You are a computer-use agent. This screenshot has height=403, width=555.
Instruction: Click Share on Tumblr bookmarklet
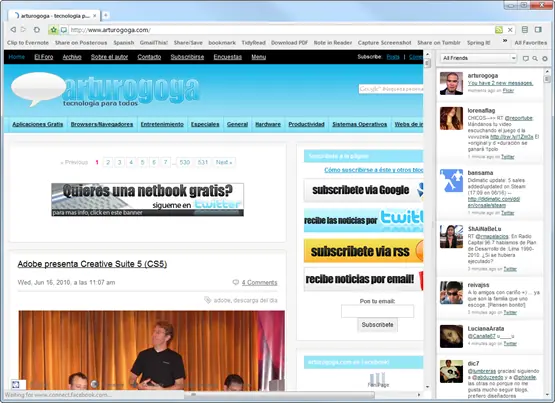click(x=439, y=43)
